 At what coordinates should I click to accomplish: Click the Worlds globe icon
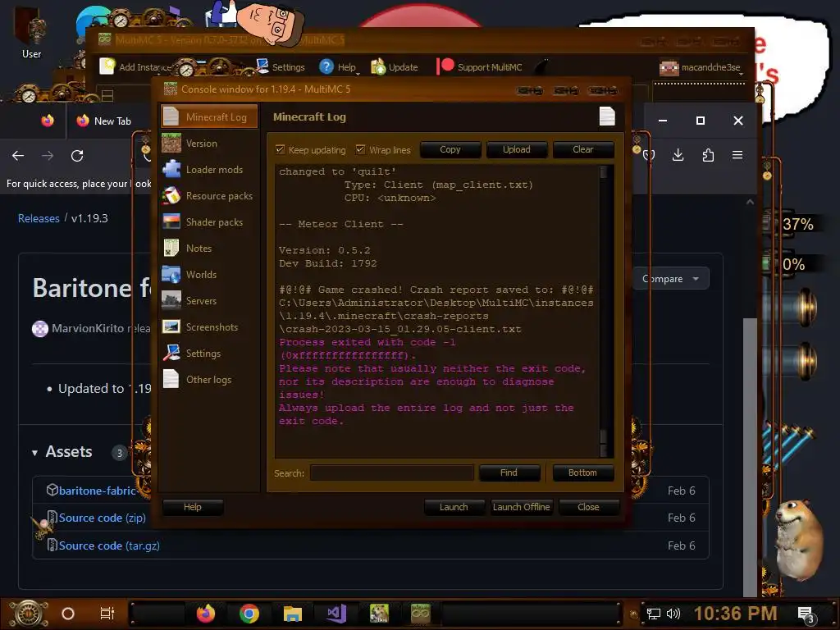pyautogui.click(x=171, y=274)
